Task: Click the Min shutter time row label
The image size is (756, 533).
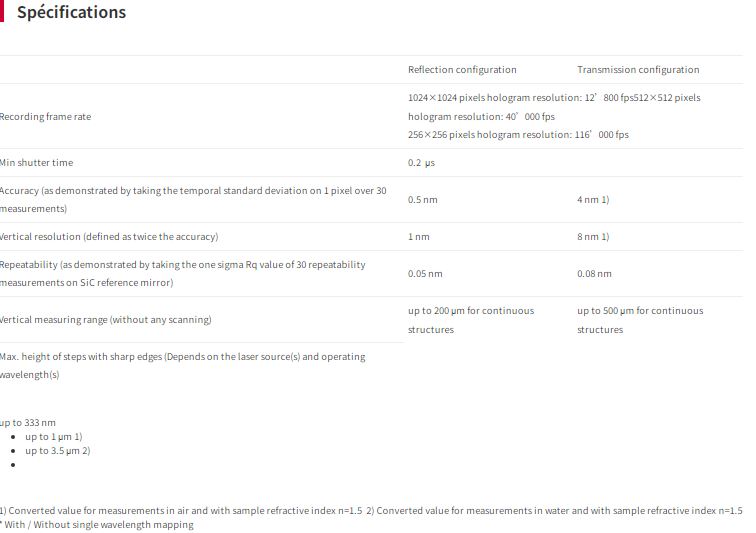Action: pyautogui.click(x=37, y=163)
